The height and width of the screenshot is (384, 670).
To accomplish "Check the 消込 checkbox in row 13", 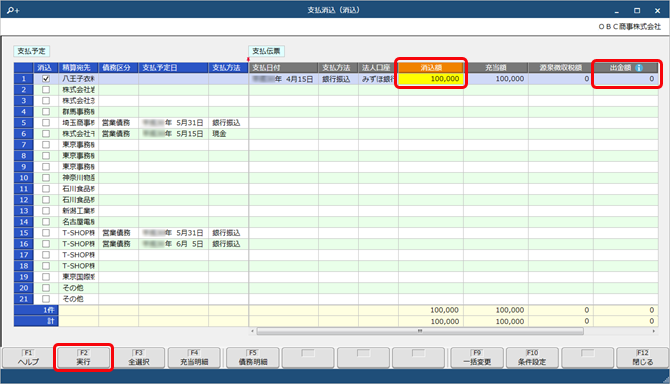I will 46,211.
